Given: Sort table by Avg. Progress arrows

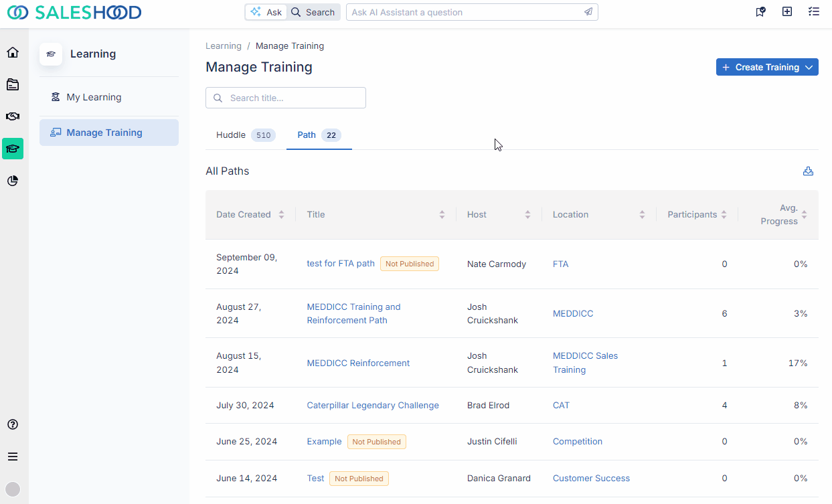Looking at the screenshot, I should (804, 215).
